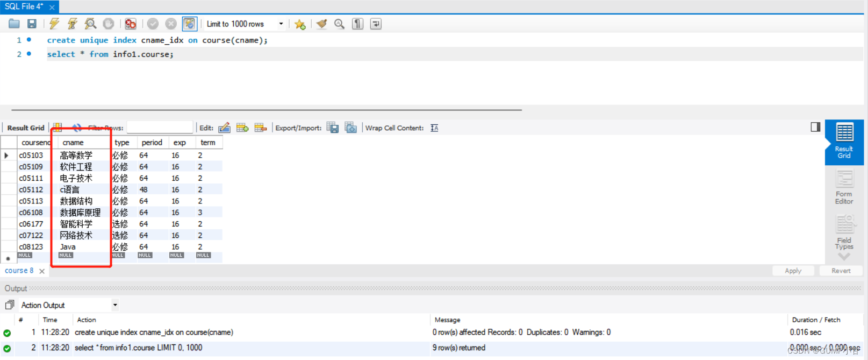Screen dimensions: 868x360
Task: Toggle auto-commit mode icon
Action: coord(189,24)
